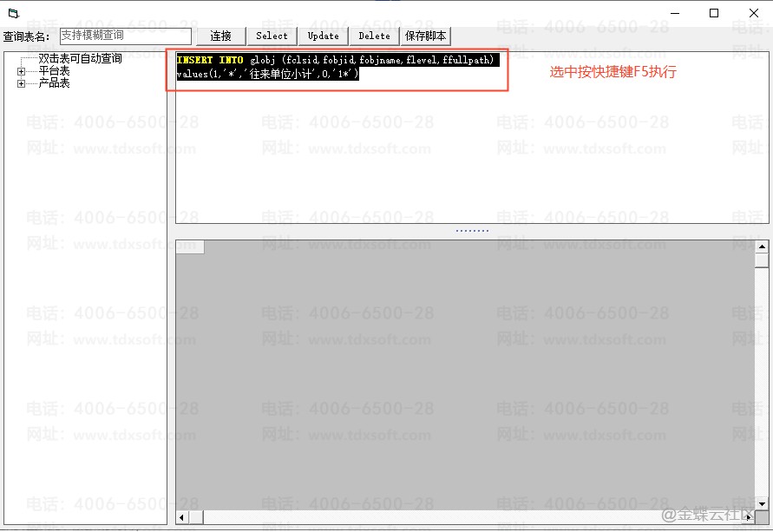The image size is (773, 532).
Task: Minimize the application window
Action: (x=674, y=13)
